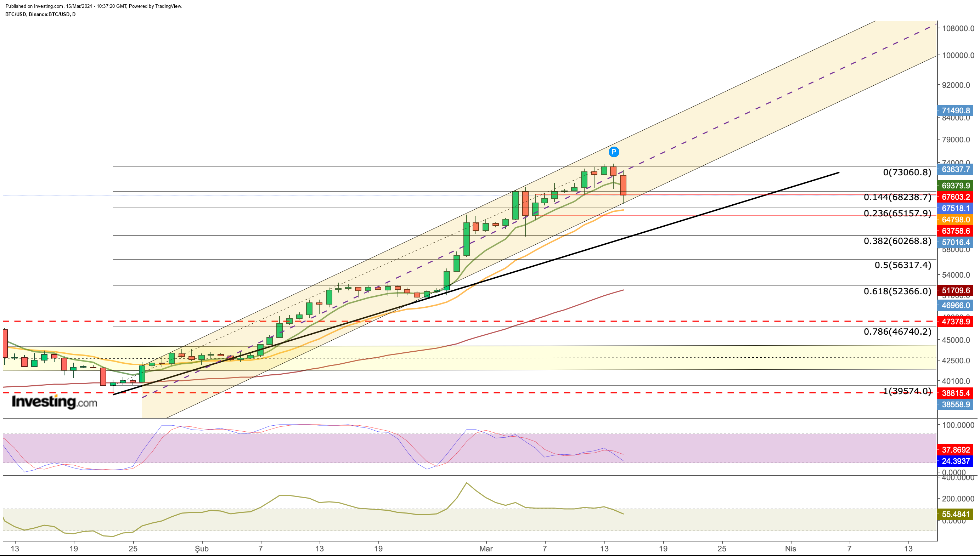Click the 38558.9 price tag
The height and width of the screenshot is (556, 980).
955,404
